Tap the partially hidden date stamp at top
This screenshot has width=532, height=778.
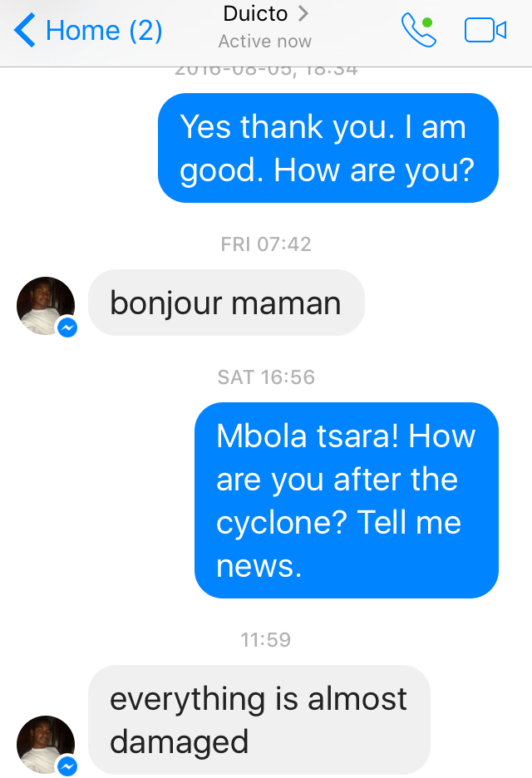pyautogui.click(x=266, y=71)
